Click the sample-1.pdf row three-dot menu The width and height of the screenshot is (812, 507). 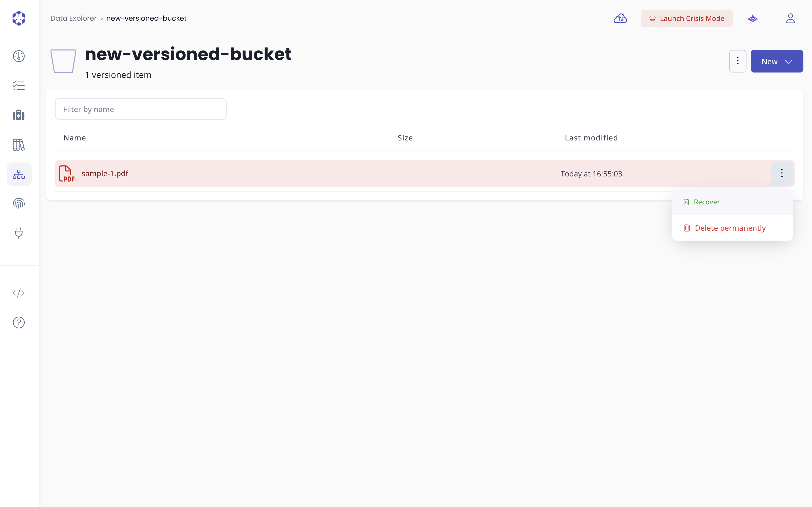coord(782,173)
